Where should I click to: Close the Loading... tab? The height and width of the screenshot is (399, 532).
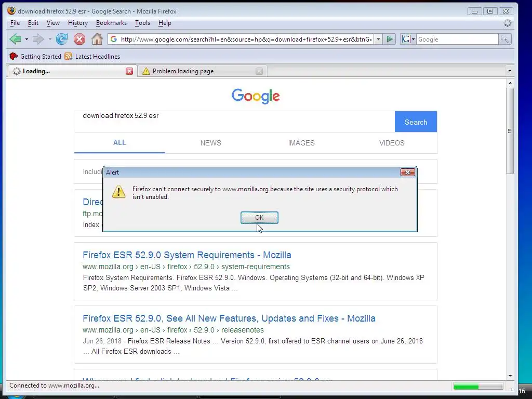click(129, 71)
